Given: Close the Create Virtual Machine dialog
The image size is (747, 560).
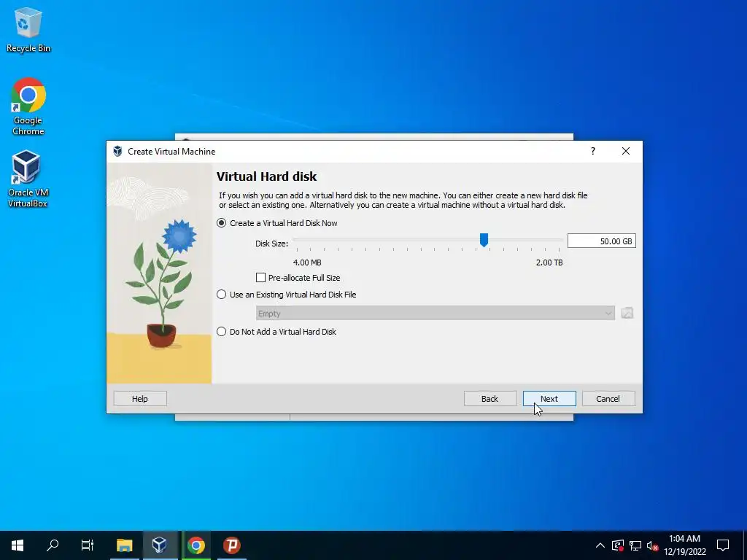Looking at the screenshot, I should point(625,152).
